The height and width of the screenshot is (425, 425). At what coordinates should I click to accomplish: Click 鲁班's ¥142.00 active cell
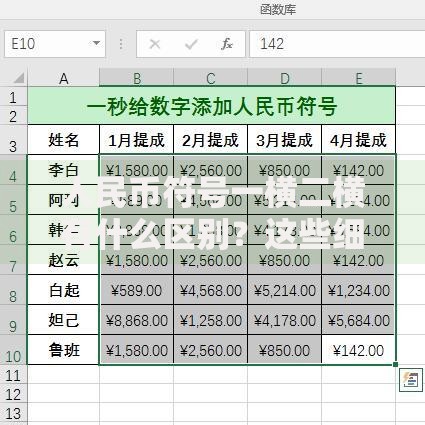359,350
